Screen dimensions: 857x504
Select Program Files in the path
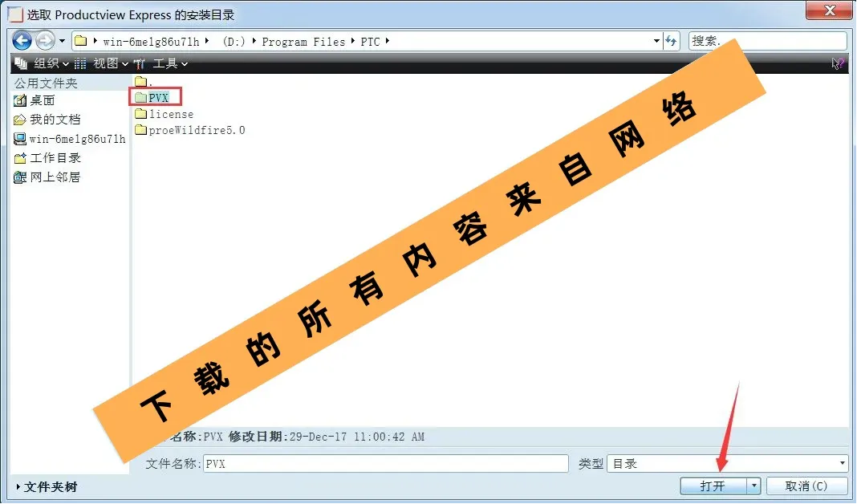pyautogui.click(x=303, y=42)
